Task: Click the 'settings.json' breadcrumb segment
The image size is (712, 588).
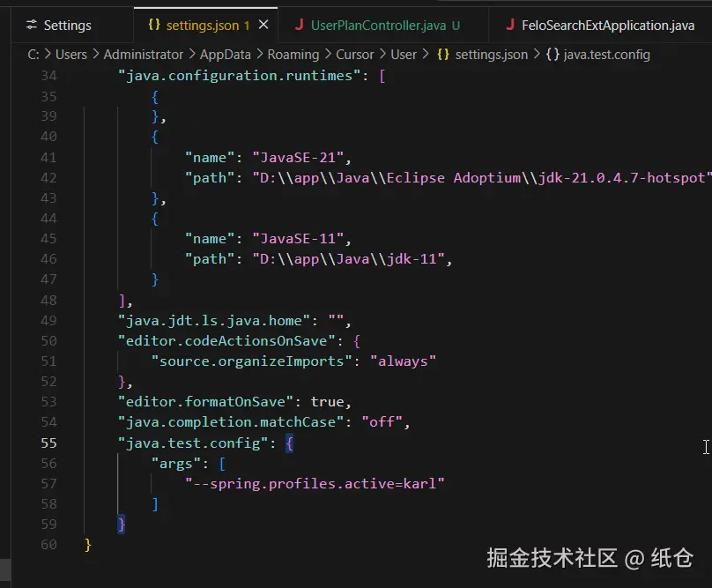Action: tap(492, 55)
